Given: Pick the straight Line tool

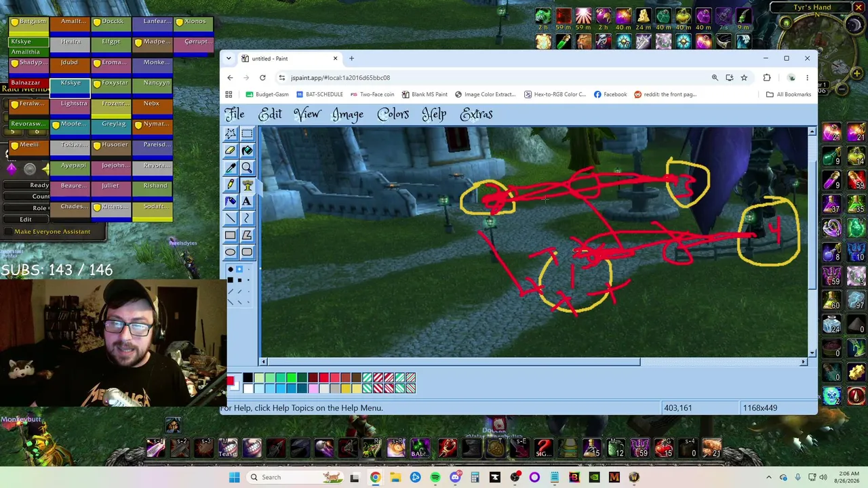Looking at the screenshot, I should point(231,218).
